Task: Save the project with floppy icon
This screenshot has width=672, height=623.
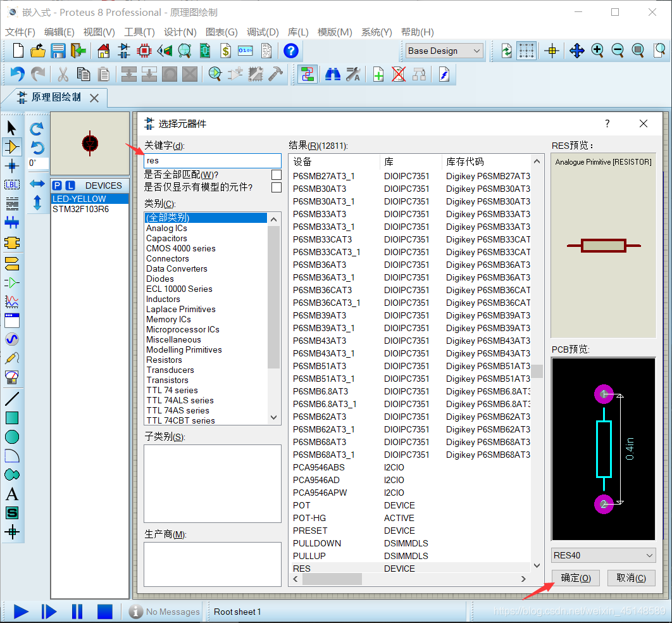Action: tap(58, 51)
